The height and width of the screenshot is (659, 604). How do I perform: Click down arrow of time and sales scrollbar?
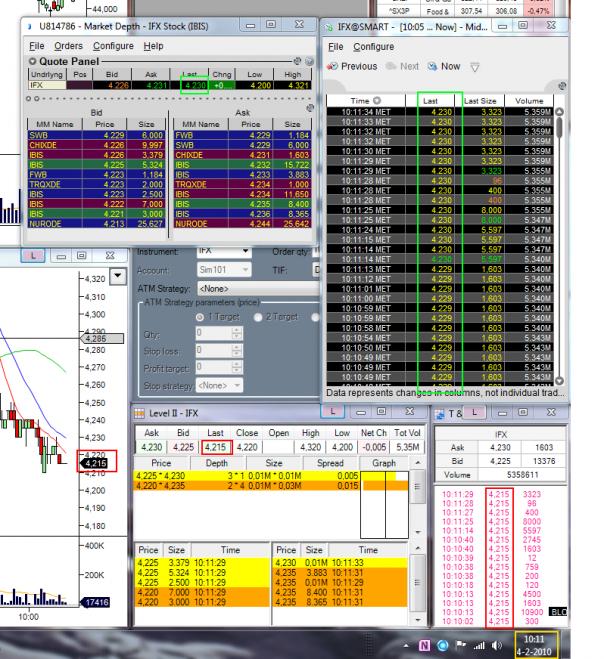[559, 381]
